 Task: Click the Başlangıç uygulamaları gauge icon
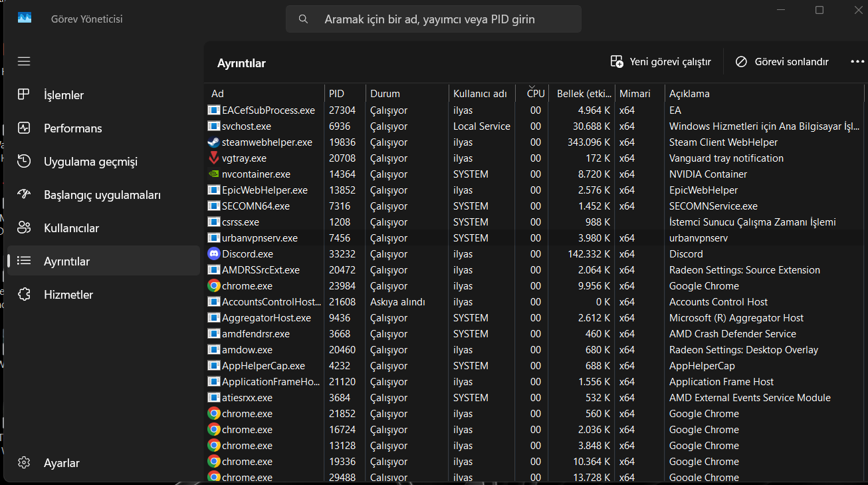point(24,194)
